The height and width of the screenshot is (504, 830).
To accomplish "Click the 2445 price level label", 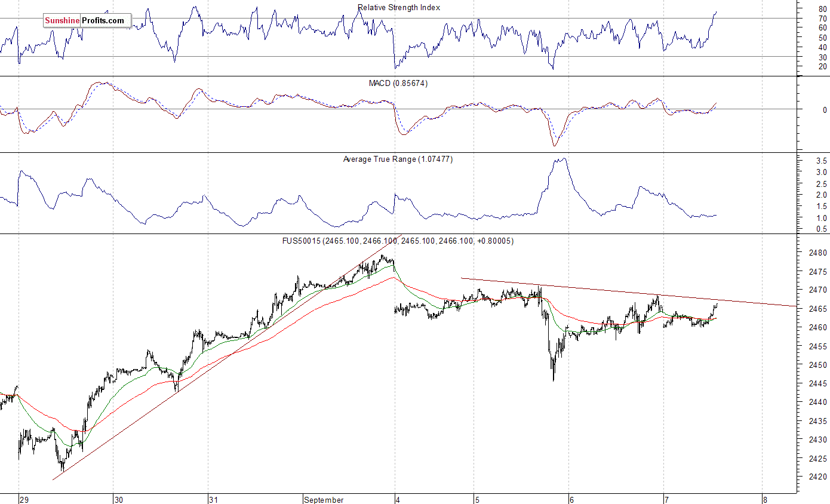I will click(x=819, y=384).
